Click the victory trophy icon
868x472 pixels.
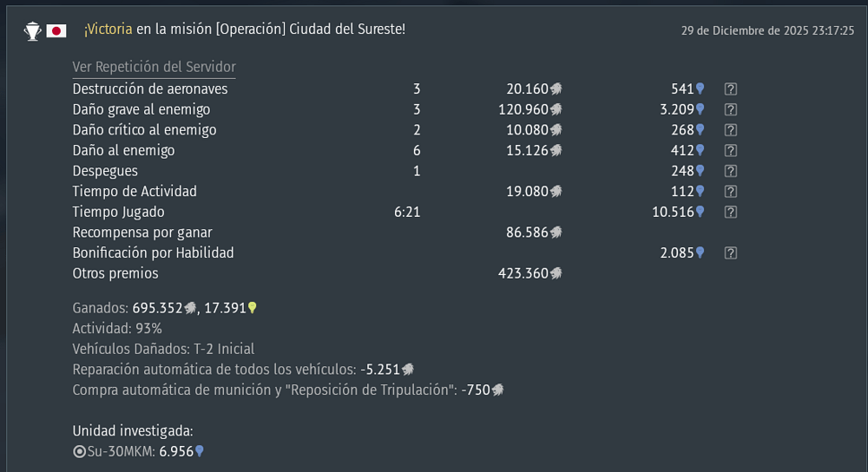32,31
